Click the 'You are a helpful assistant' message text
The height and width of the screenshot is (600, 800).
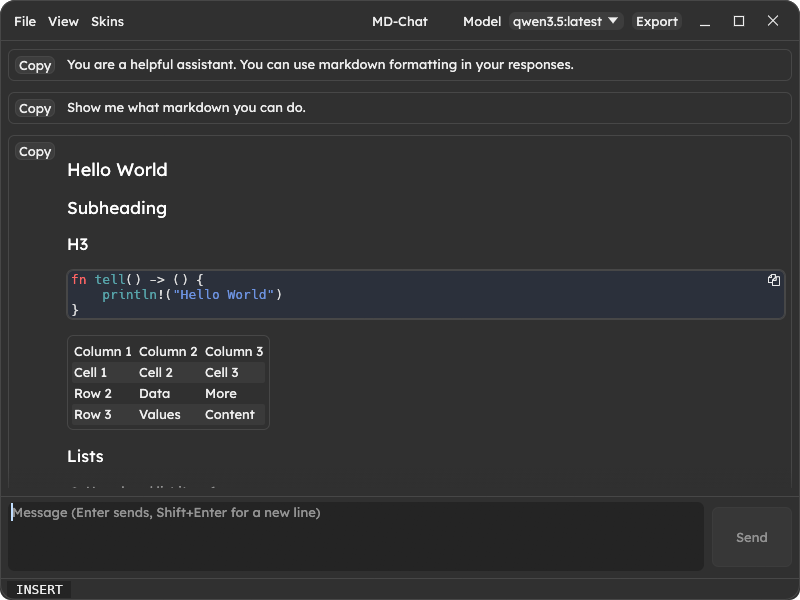click(320, 65)
